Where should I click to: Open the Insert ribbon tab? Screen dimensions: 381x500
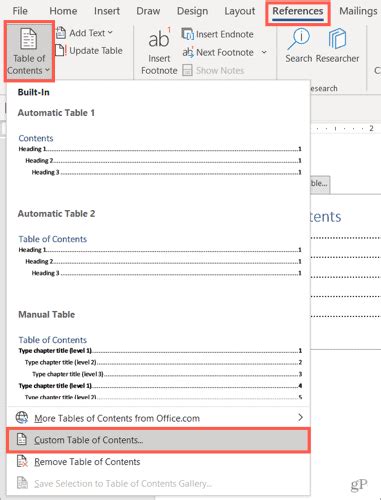107,11
